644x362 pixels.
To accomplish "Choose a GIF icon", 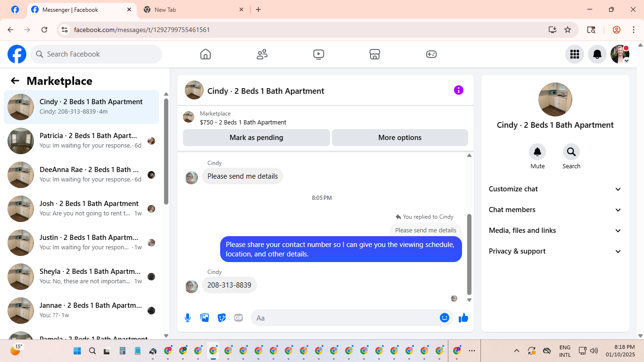I will 239,318.
